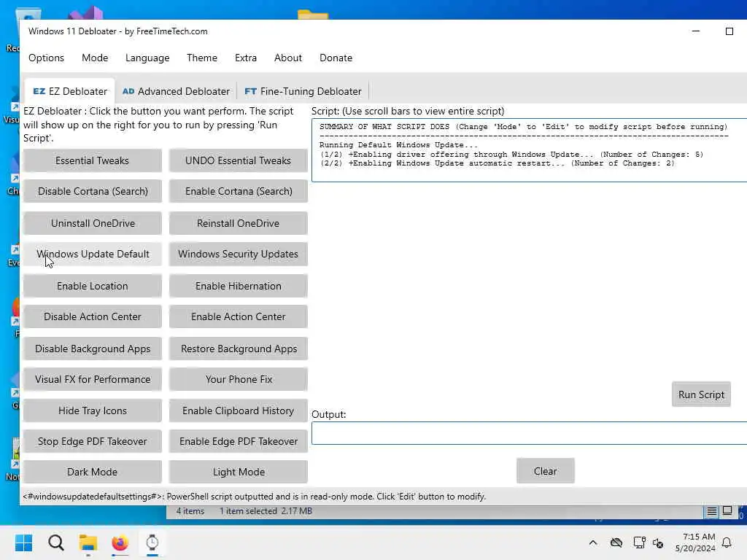This screenshot has width=747, height=560.
Task: Open the Donate menu
Action: [x=336, y=58]
